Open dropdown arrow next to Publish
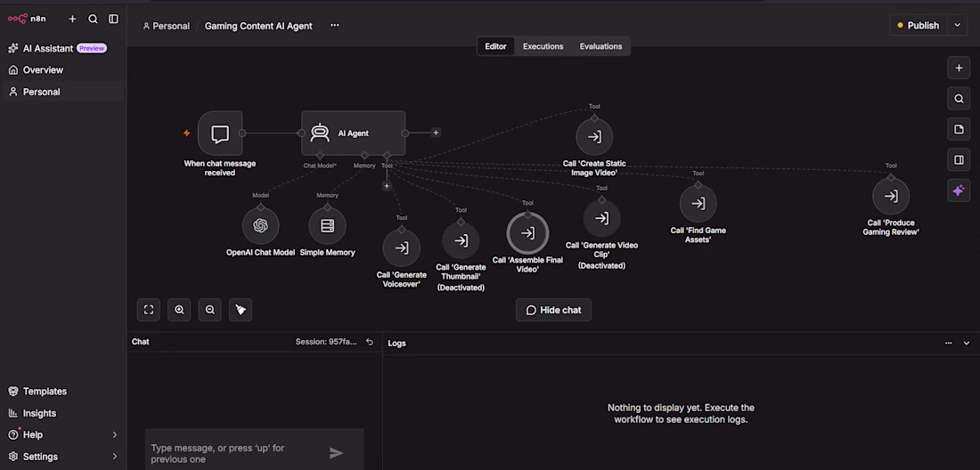The width and height of the screenshot is (980, 470). tap(957, 26)
